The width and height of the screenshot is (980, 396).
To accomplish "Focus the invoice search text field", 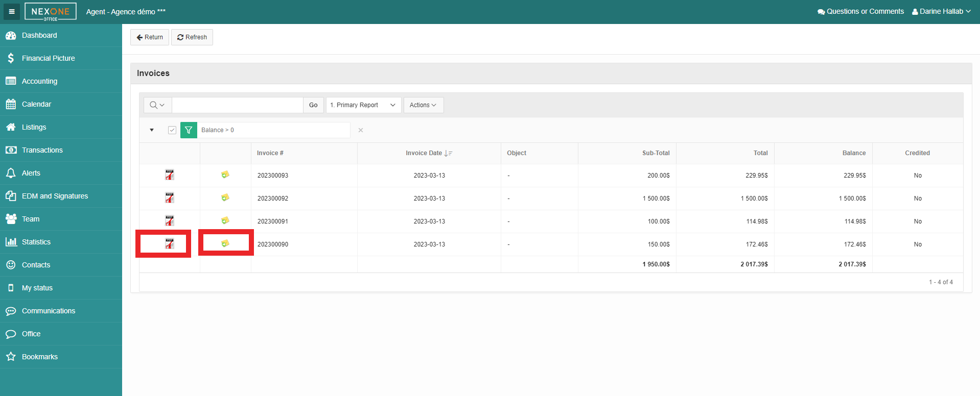I will [x=237, y=105].
